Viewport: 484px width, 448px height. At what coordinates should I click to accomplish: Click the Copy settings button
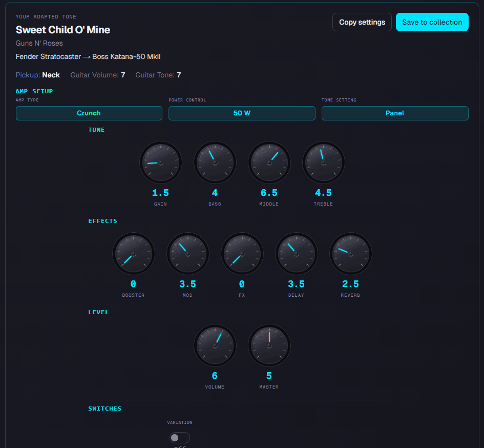[362, 22]
